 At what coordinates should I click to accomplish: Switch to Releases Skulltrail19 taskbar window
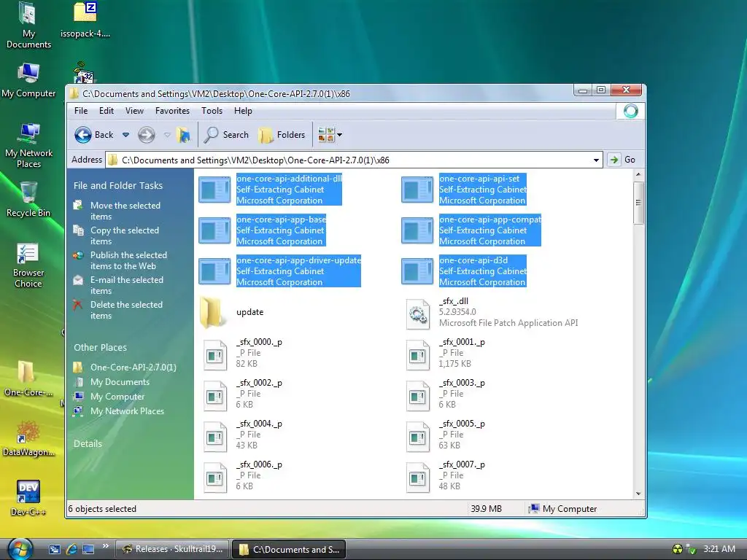172,549
